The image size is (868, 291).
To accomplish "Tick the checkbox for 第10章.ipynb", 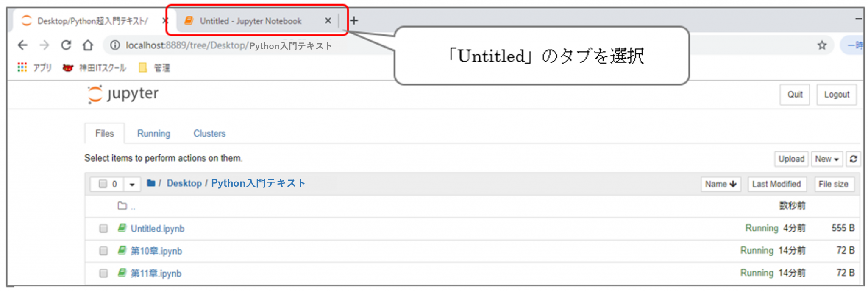I will click(x=103, y=251).
